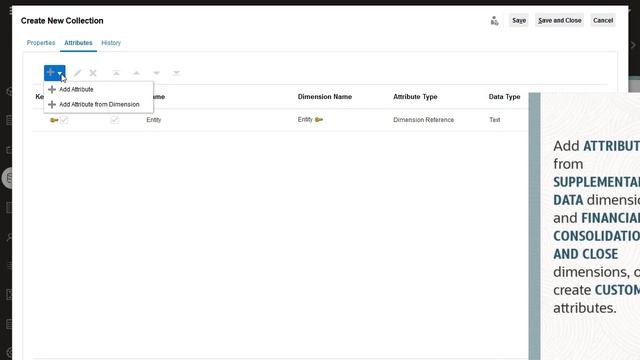Click plus icon beside Add Attribute from Dimension

pos(52,104)
